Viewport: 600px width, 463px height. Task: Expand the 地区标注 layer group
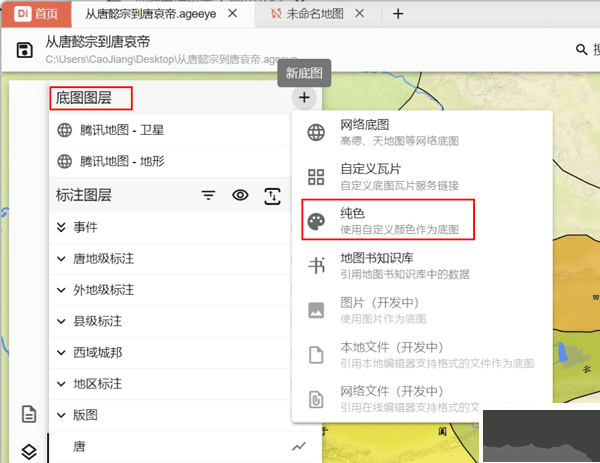pyautogui.click(x=61, y=383)
